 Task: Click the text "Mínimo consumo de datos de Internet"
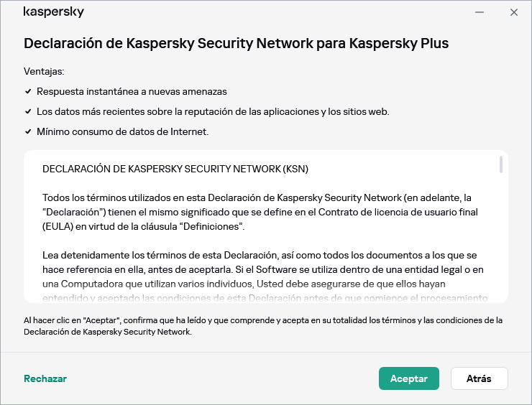point(122,132)
